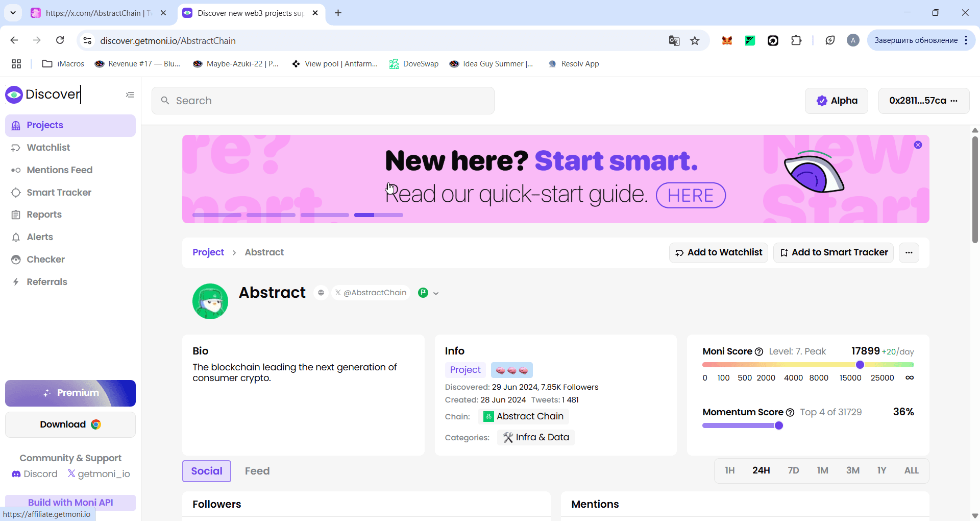The width and height of the screenshot is (980, 521).
Task: Select the 24H time range
Action: 761,471
